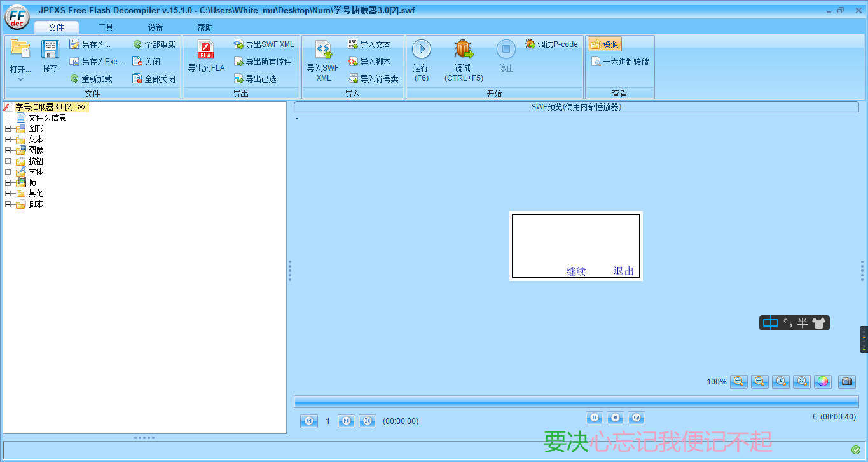Click the playback progress bar

(576, 401)
